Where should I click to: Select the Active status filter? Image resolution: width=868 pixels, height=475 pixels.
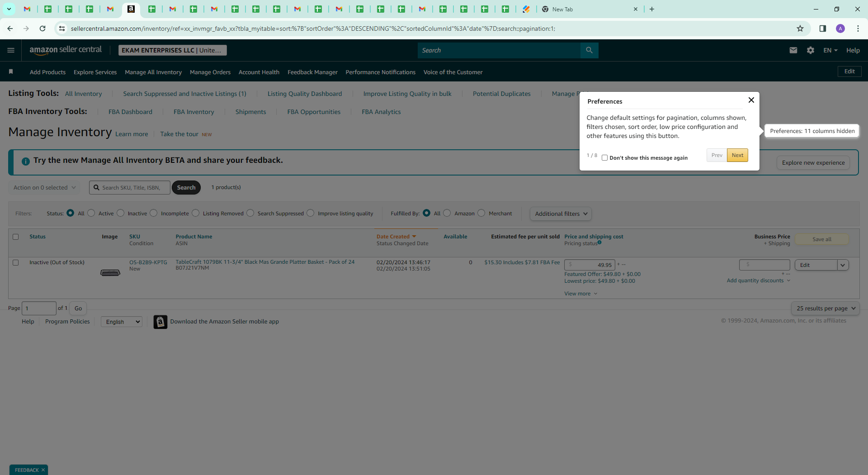(x=91, y=213)
